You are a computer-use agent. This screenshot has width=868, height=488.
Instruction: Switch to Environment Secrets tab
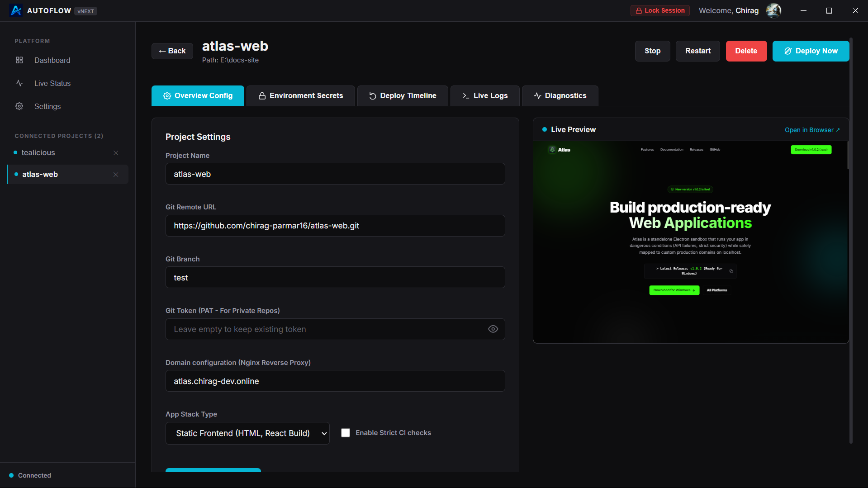(300, 96)
